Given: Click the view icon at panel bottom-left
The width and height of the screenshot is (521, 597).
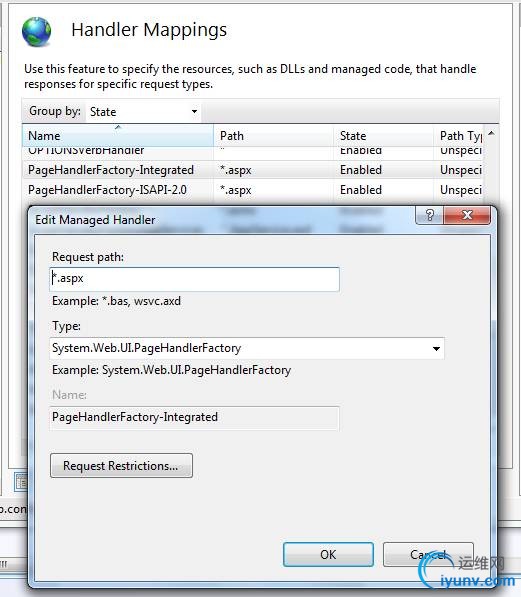Looking at the screenshot, I should (x=21, y=482).
